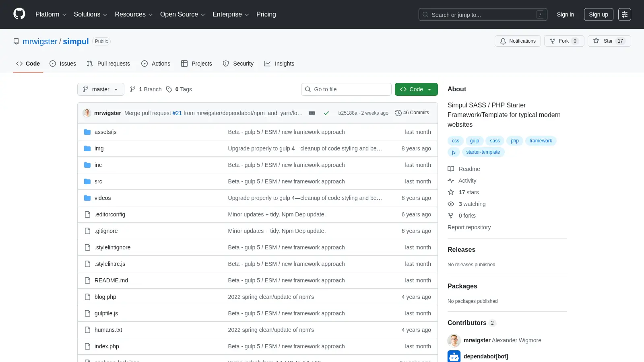Click the Search or jump to field
This screenshot has width=644, height=362.
483,14
